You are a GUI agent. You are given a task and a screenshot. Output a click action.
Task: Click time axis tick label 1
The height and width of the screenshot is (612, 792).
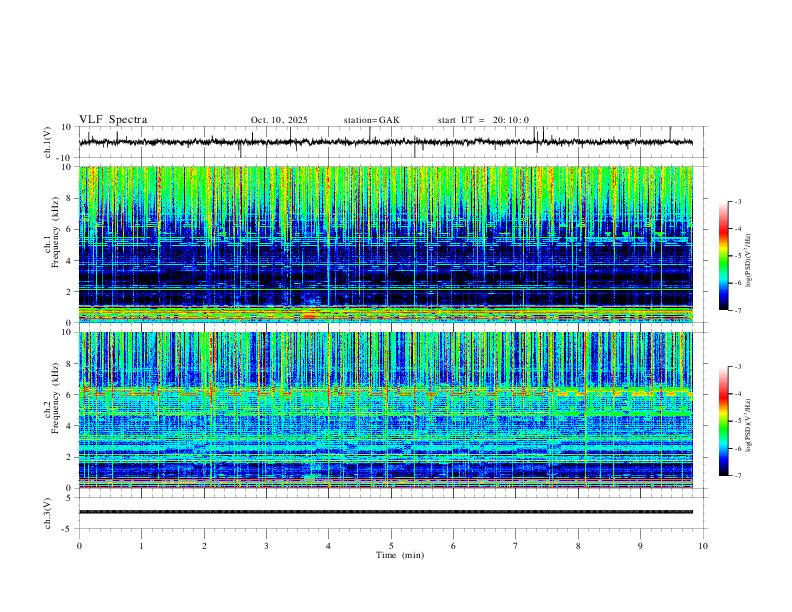141,546
